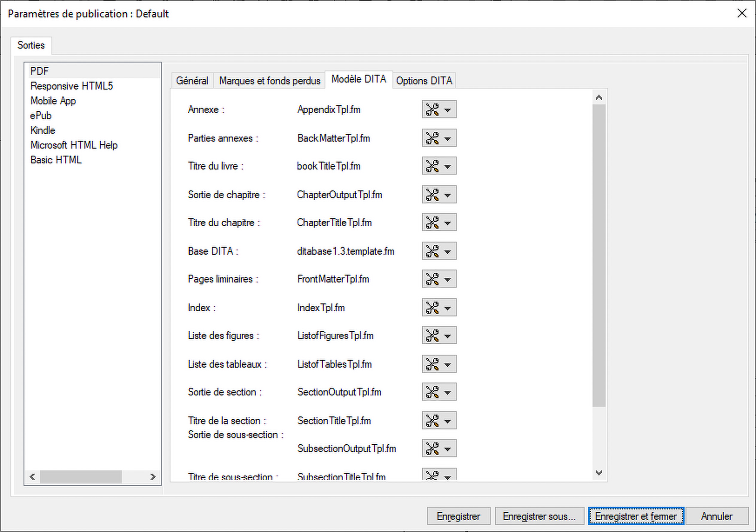The image size is (756, 532).
Task: Open dropdown arrow next to ListofTablesTpl.fm
Action: click(x=448, y=365)
